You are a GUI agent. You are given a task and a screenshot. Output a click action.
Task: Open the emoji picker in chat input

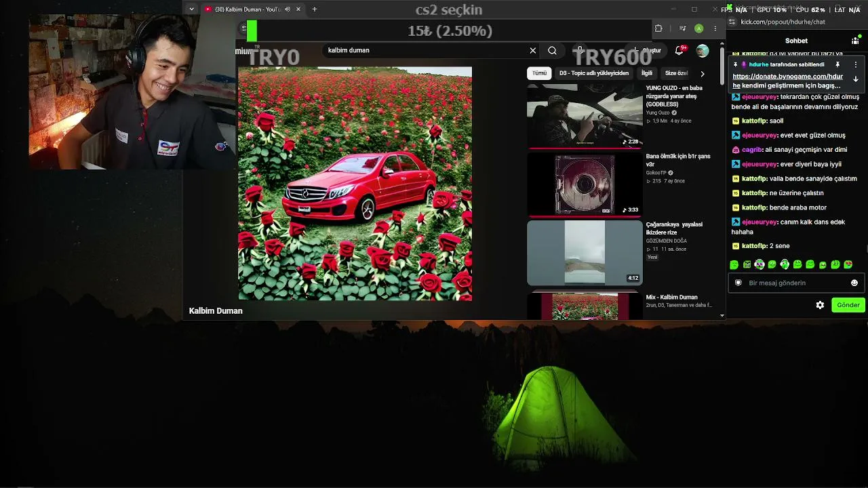tap(854, 283)
